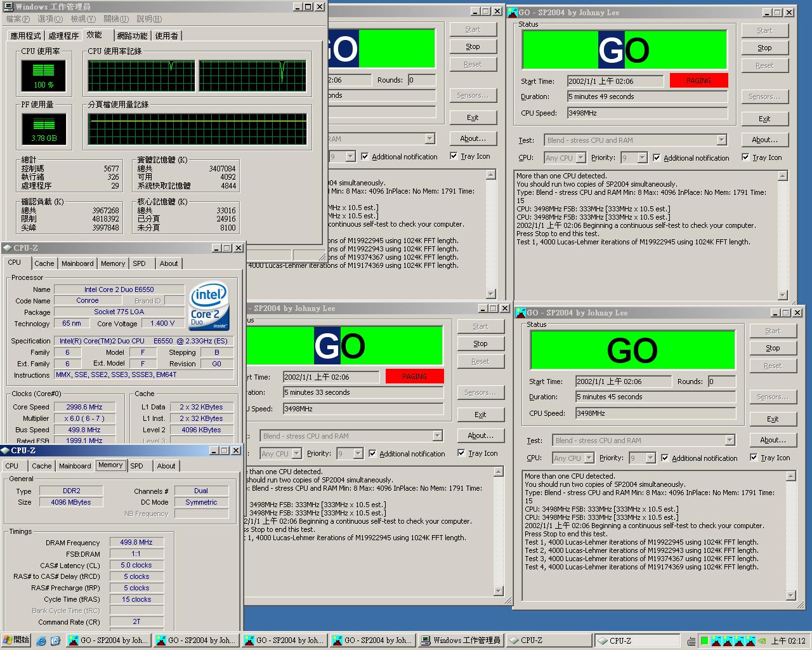Click log scrollbar down arrow in 33-seconds SP2004 window

499,590
